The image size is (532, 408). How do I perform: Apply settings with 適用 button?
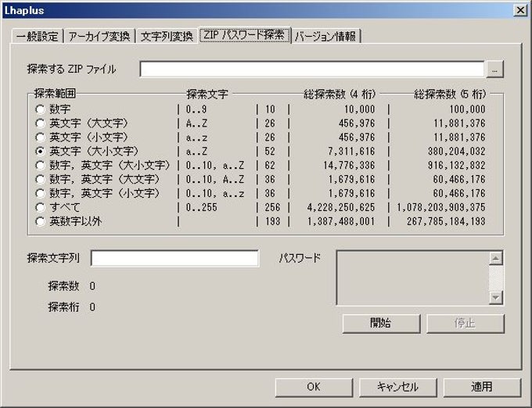tap(482, 387)
